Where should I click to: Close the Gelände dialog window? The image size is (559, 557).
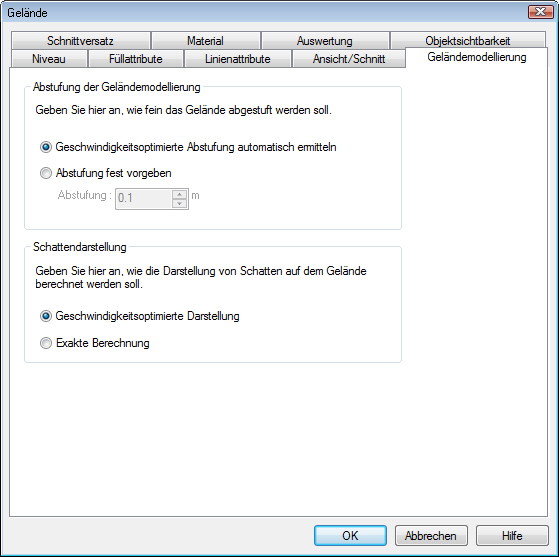[540, 12]
